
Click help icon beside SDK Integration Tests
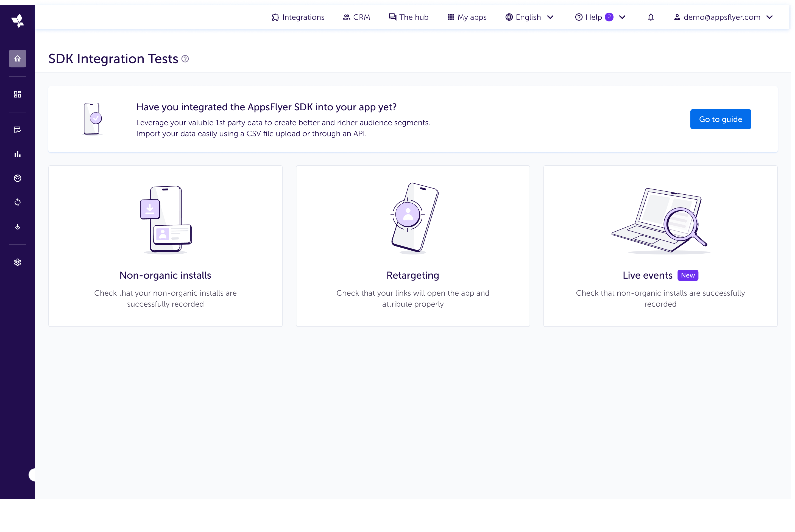[185, 59]
